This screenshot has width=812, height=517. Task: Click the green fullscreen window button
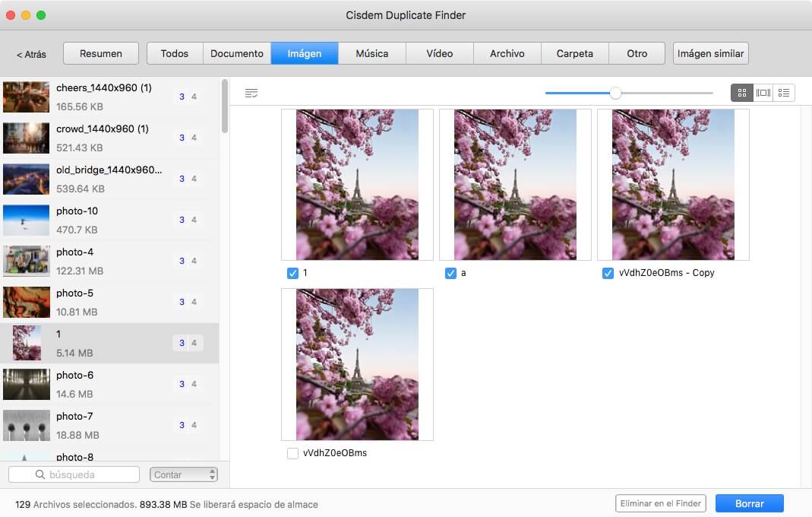click(x=41, y=15)
